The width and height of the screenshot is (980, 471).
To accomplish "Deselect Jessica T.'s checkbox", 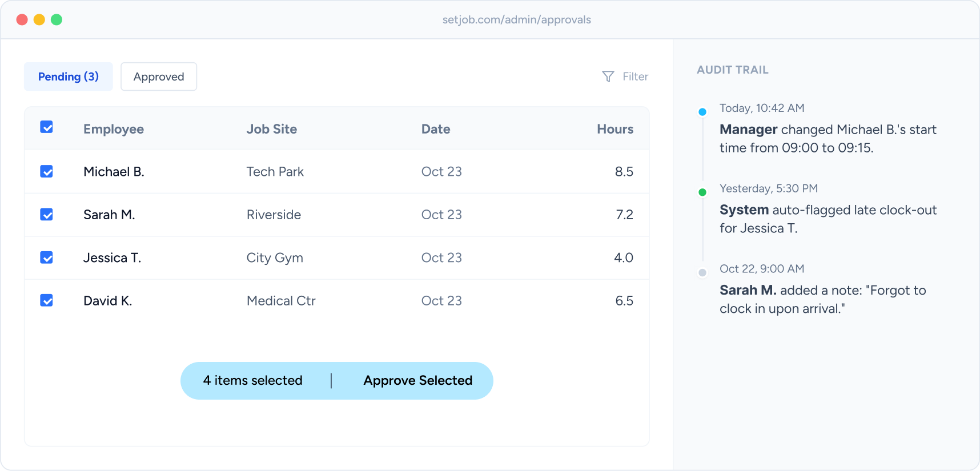I will click(47, 257).
